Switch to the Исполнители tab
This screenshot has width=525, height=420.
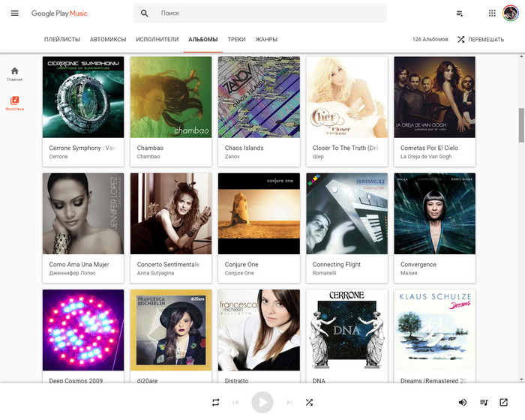click(x=157, y=39)
